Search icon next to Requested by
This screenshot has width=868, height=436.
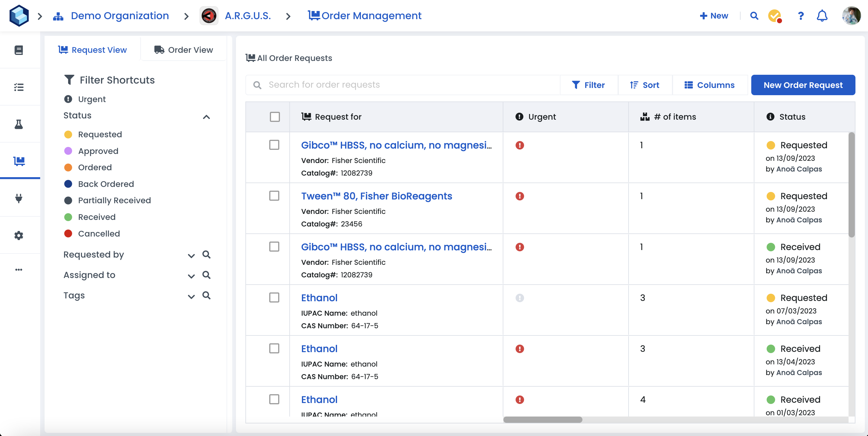coord(206,254)
